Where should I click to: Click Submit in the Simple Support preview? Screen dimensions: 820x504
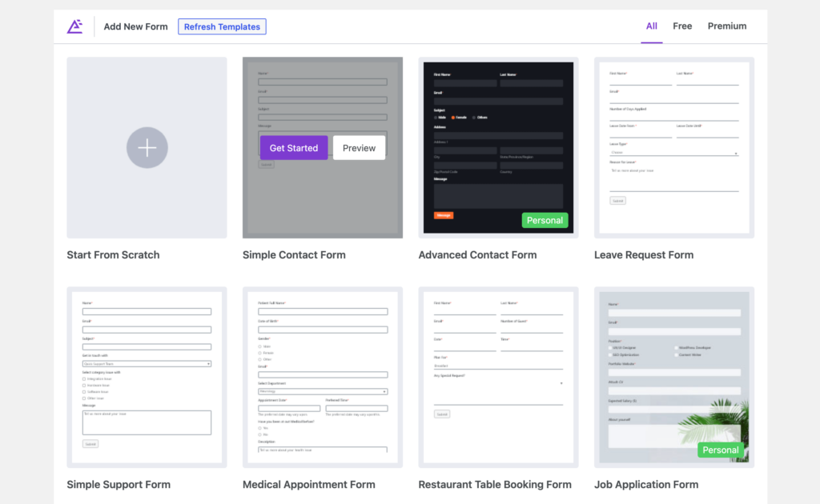coord(90,443)
